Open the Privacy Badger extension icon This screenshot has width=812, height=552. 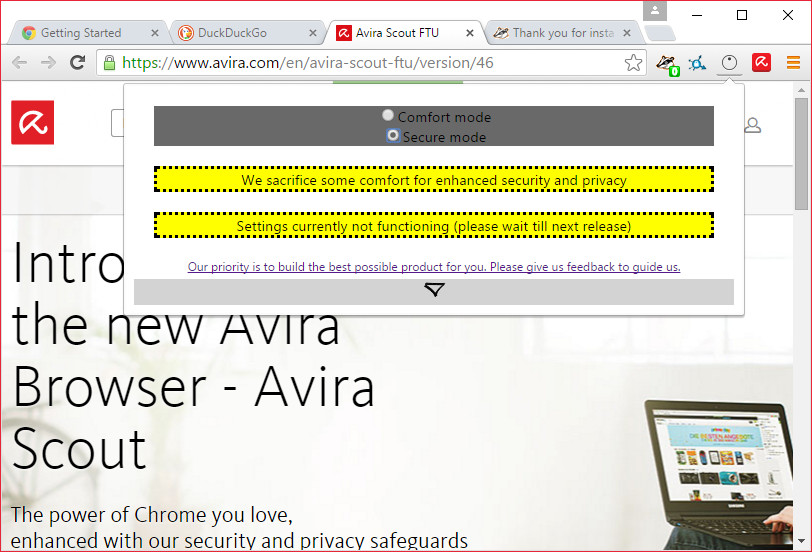(668, 64)
